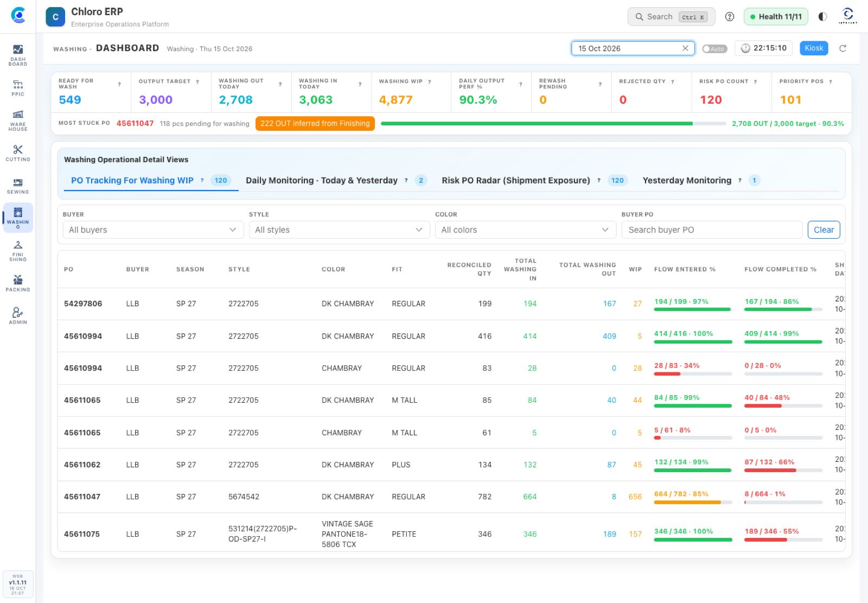
Task: Click the 222 OUT inferred from Finishing badge
Action: coord(315,124)
